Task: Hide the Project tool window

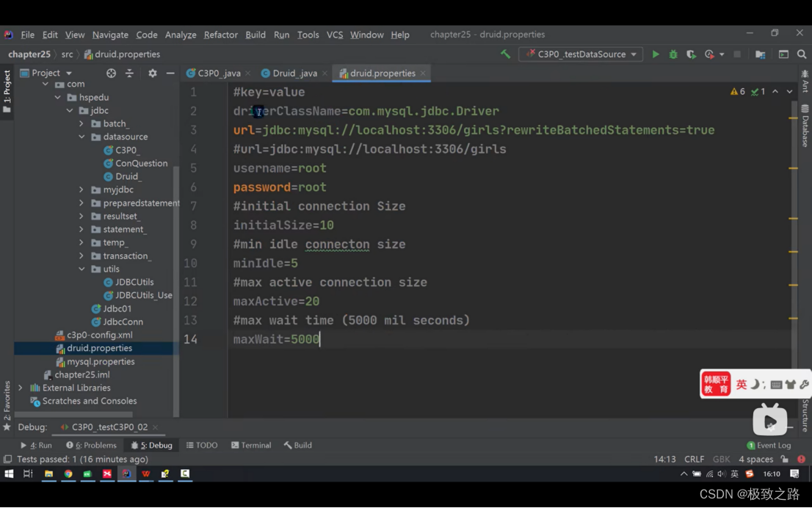Action: tap(170, 73)
